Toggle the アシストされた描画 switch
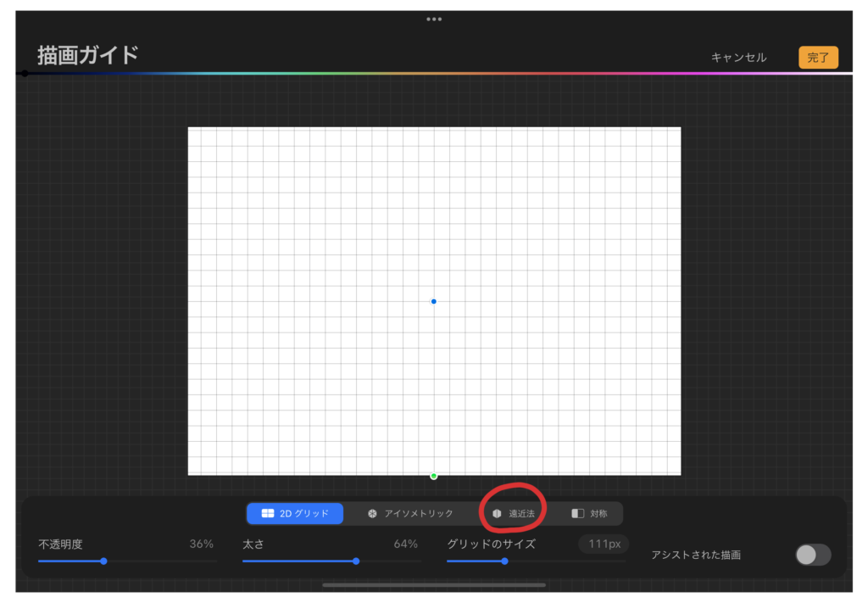 coord(813,555)
